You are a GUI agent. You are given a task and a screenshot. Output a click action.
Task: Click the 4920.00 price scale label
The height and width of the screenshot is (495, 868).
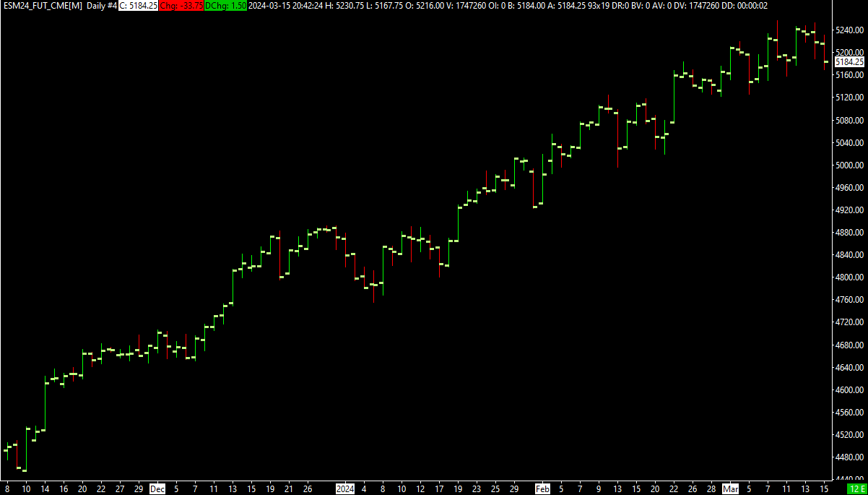pos(850,210)
